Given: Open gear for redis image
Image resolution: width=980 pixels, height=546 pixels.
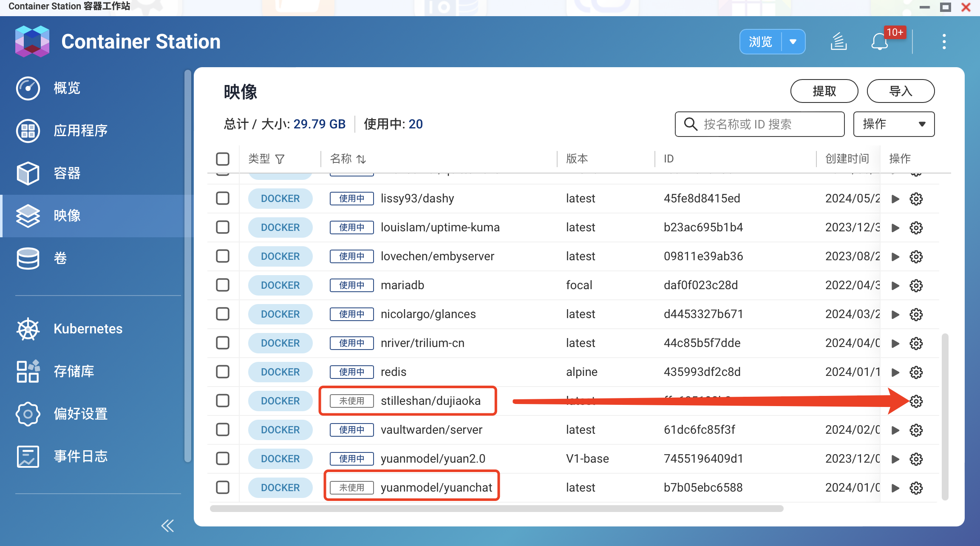Looking at the screenshot, I should 916,372.
